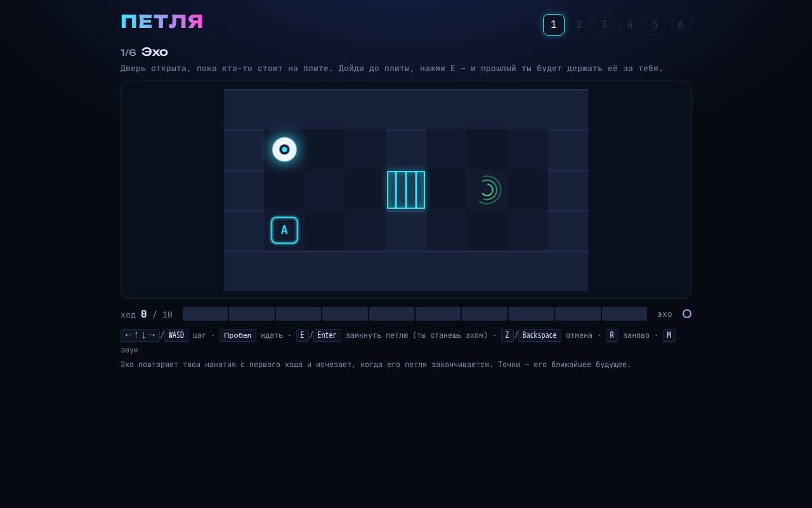
Task: Click the 'отмена' label
Action: pyautogui.click(x=579, y=335)
